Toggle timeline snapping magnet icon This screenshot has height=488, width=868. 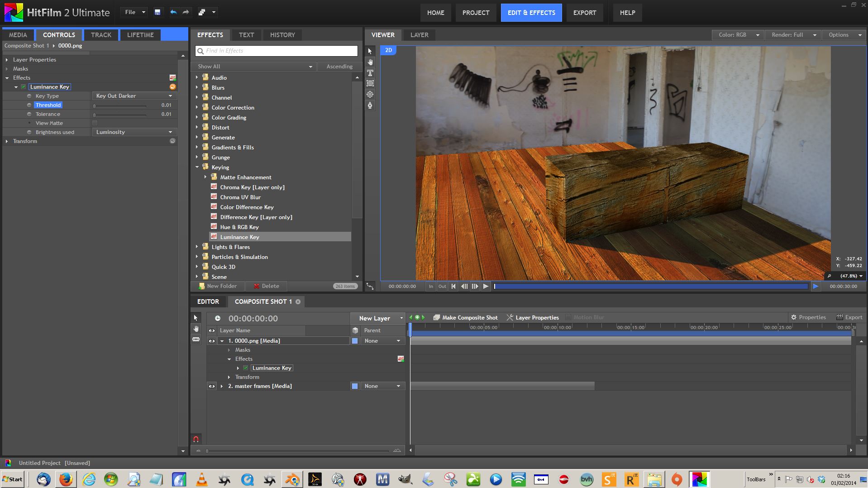[196, 439]
